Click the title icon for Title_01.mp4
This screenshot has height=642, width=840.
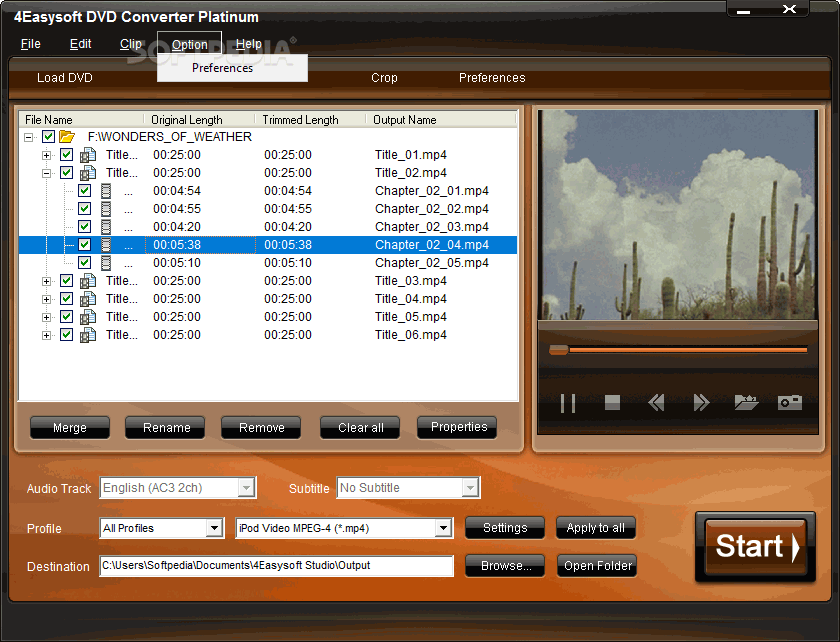coord(88,155)
